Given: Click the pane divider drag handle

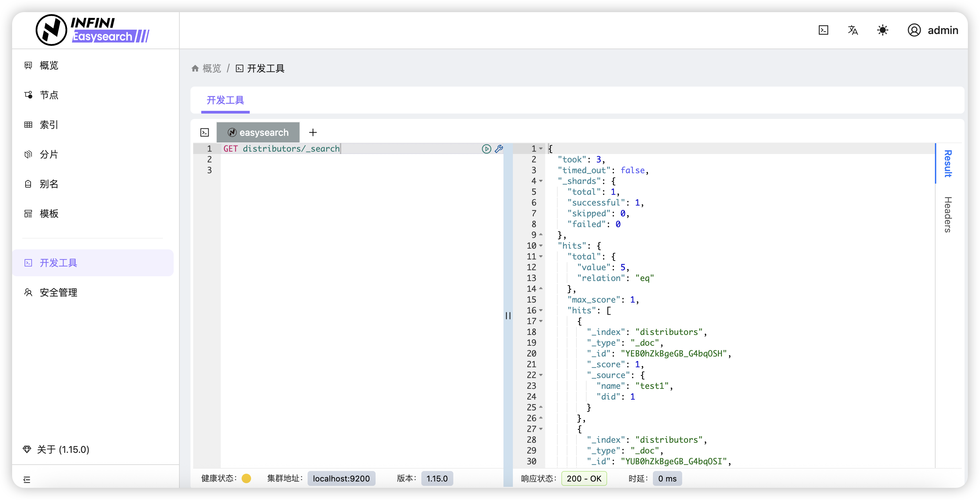Looking at the screenshot, I should [508, 315].
